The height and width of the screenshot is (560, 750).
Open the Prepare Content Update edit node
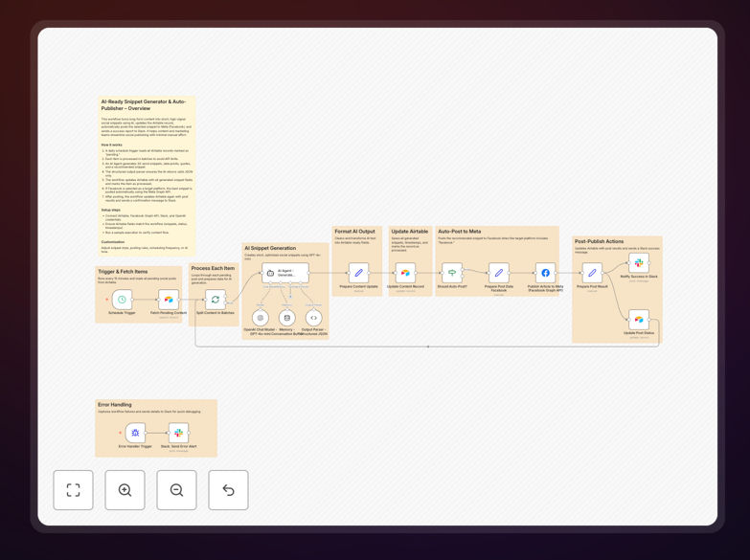(x=358, y=273)
